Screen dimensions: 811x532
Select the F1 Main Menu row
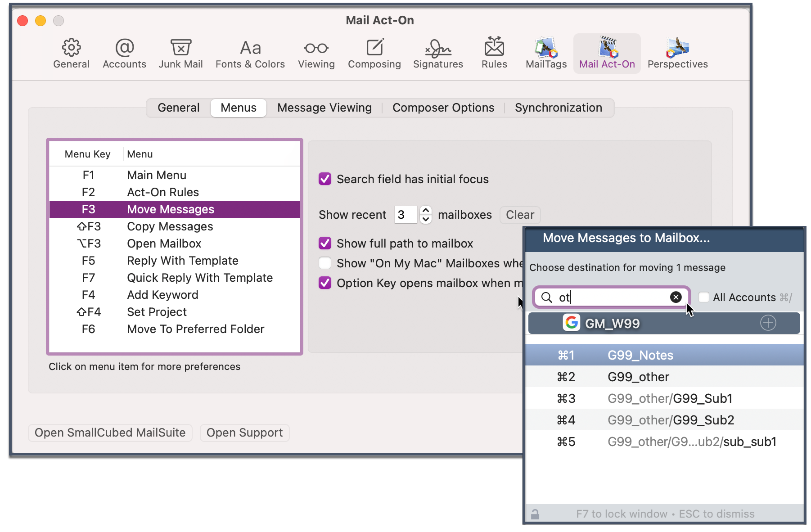tap(175, 175)
